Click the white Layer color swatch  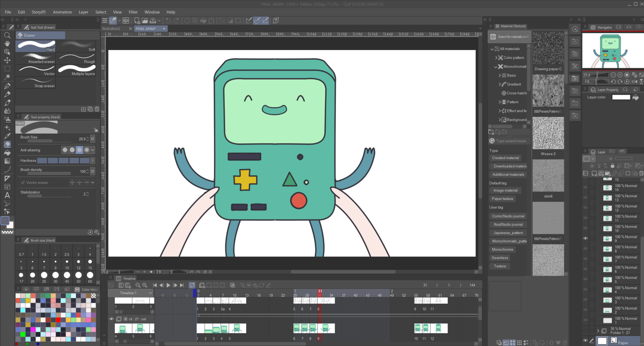621,97
